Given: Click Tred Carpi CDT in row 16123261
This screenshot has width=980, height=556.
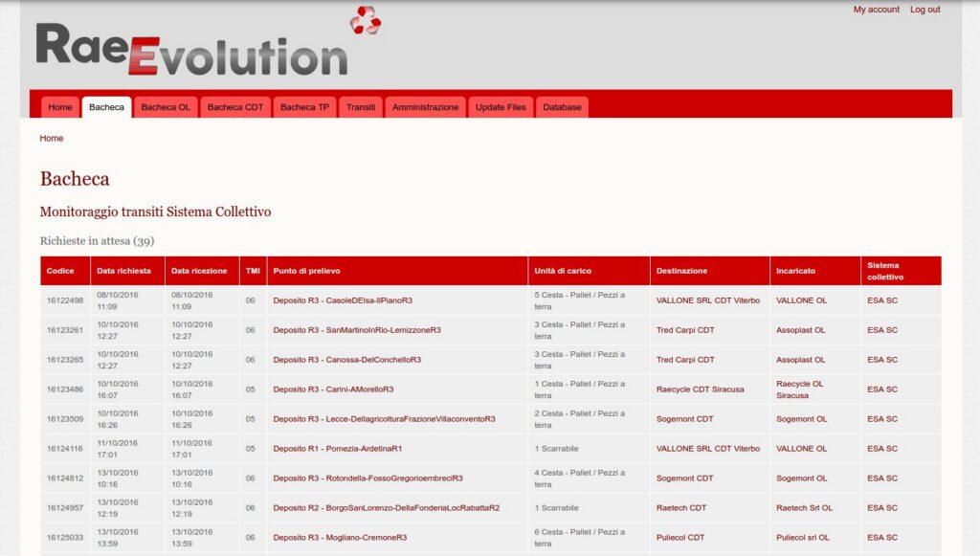Looking at the screenshot, I should 685,330.
